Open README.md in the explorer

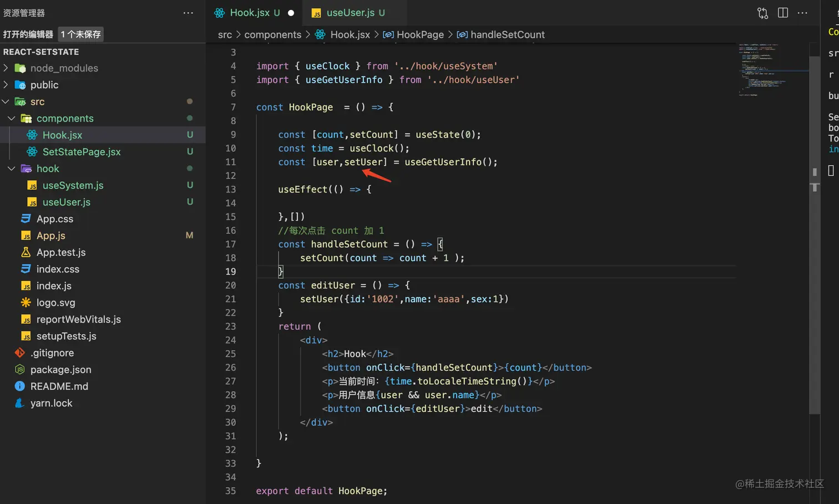[x=103, y=386]
